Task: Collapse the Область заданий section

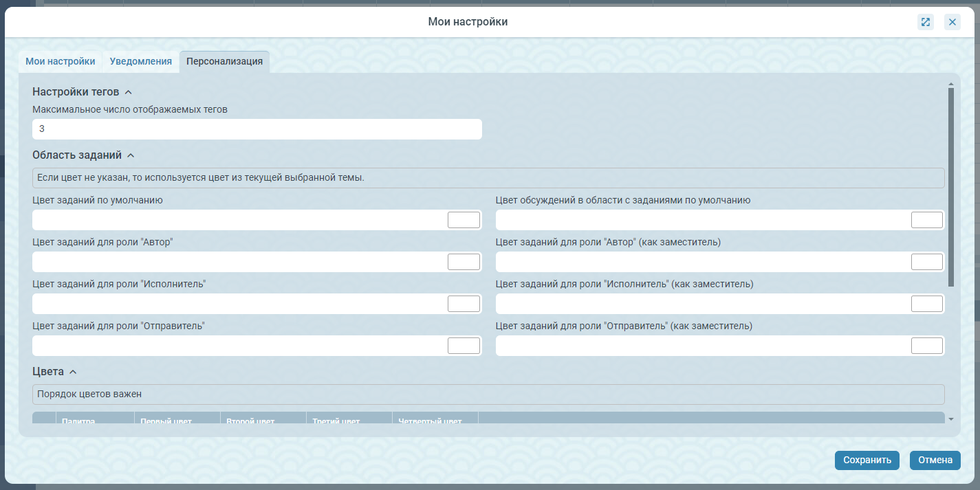Action: [x=131, y=155]
